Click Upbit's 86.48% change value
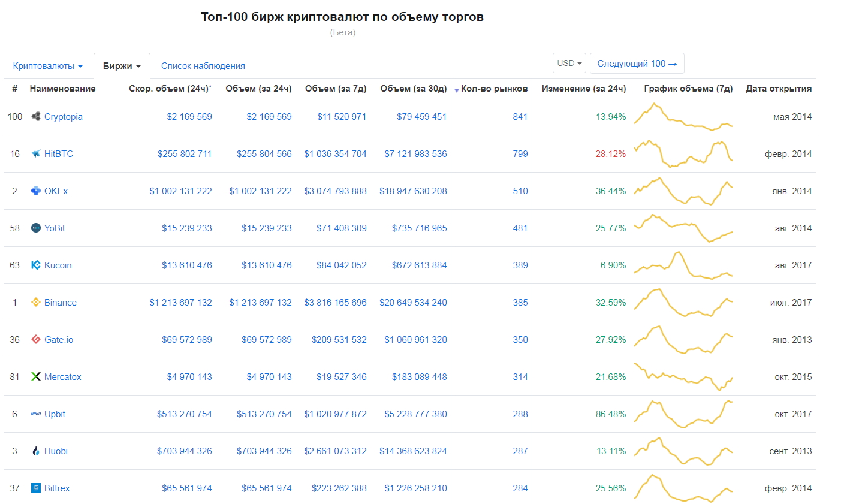Screen dimensions: 847x504 (611, 414)
